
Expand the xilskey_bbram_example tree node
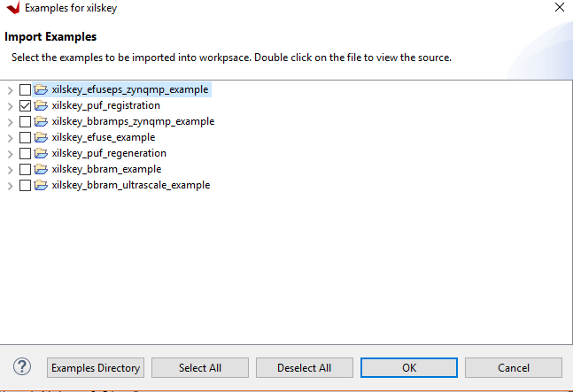click(11, 170)
